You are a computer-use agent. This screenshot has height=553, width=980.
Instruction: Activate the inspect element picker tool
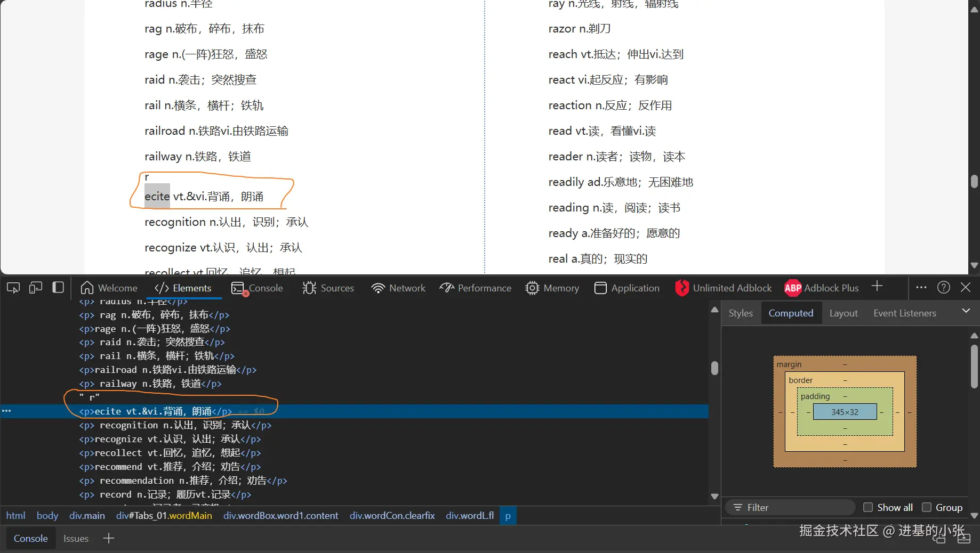click(13, 288)
